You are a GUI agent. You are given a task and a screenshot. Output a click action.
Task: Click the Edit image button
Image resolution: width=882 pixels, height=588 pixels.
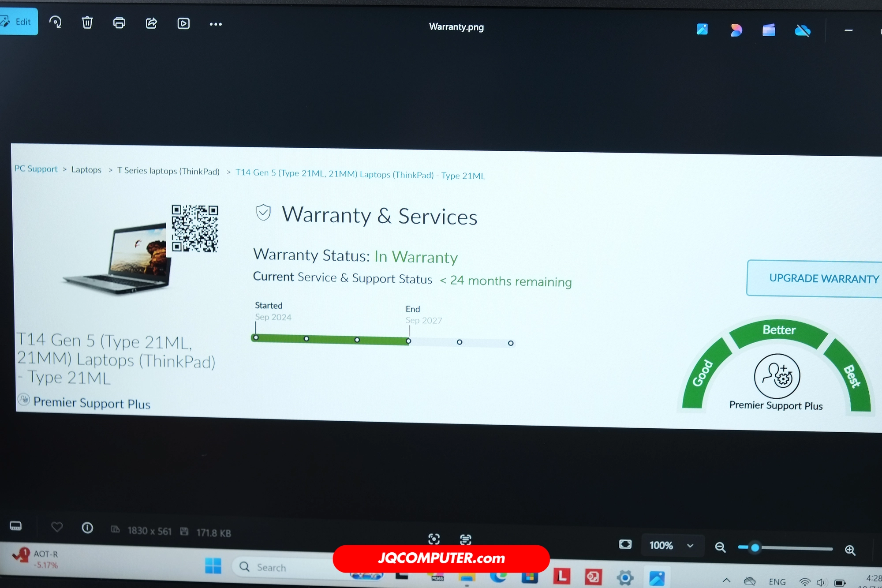tap(18, 22)
